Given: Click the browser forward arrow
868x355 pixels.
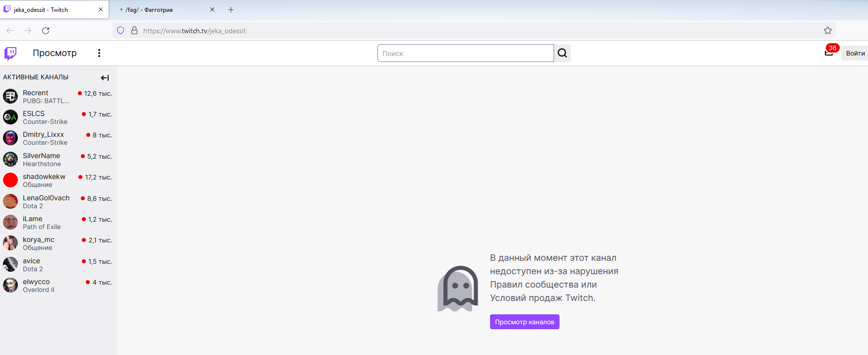Looking at the screenshot, I should [x=28, y=31].
